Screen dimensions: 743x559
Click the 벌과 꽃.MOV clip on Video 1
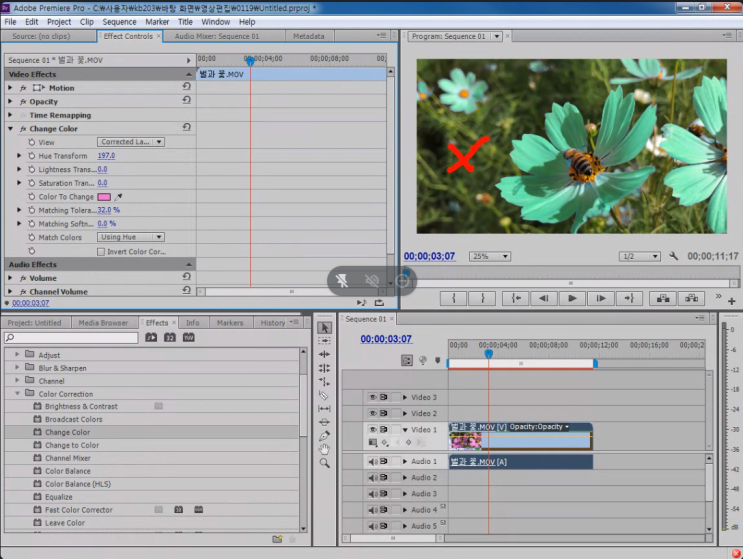point(530,441)
